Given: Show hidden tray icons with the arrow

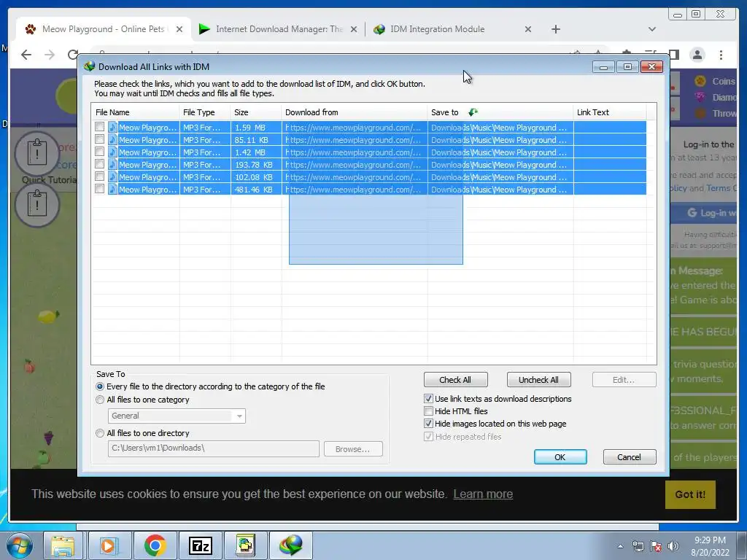Looking at the screenshot, I should click(620, 546).
